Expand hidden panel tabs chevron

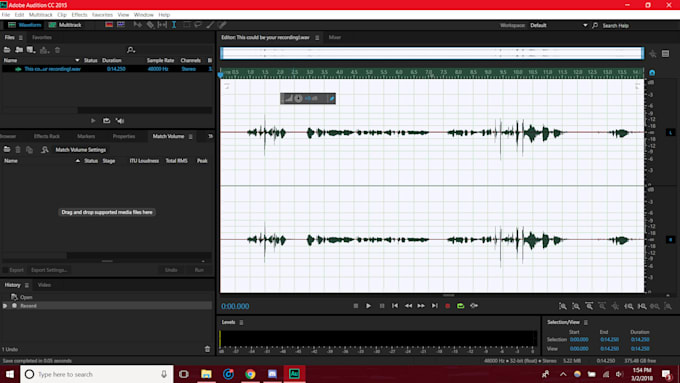coord(210,136)
